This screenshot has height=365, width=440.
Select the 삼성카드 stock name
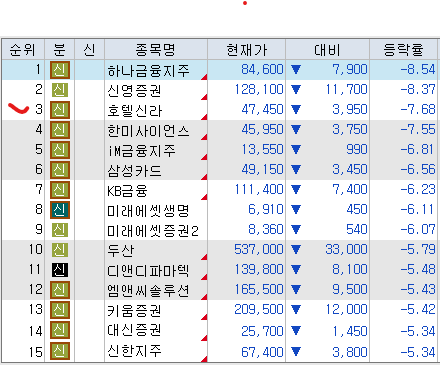pos(134,171)
